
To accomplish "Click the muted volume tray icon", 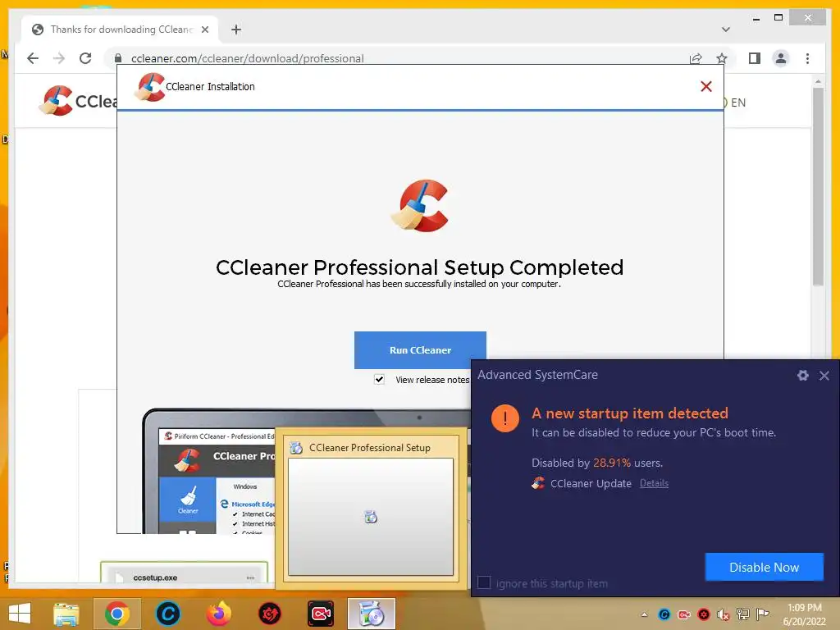I will (724, 614).
